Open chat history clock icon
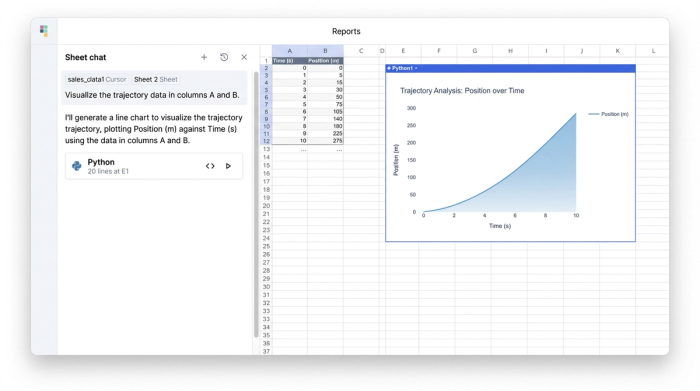 pos(224,57)
